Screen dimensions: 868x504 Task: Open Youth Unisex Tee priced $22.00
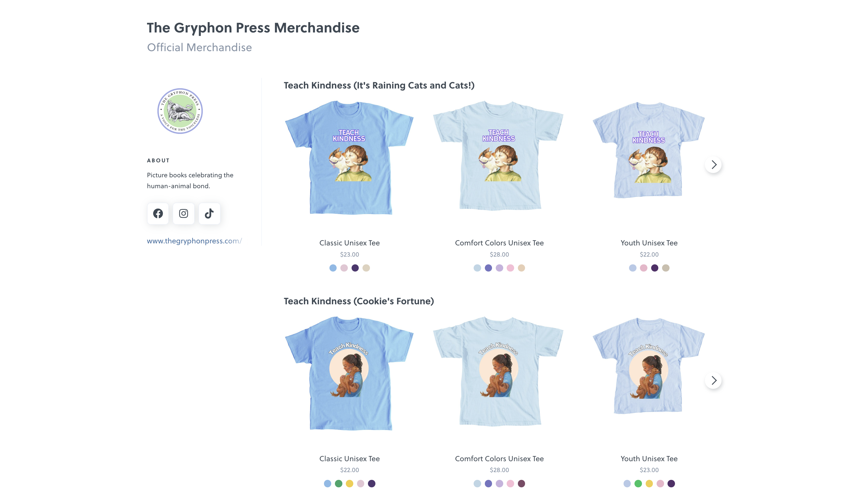click(x=649, y=243)
